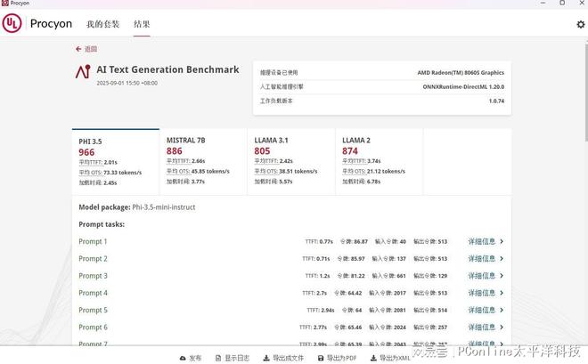Click the MISTRAL 7B score 886

175,151
